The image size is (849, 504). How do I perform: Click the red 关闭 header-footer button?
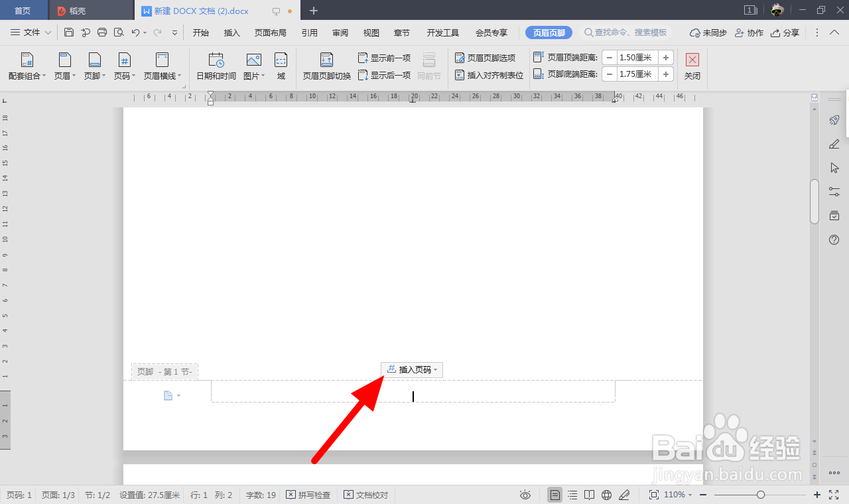click(692, 67)
